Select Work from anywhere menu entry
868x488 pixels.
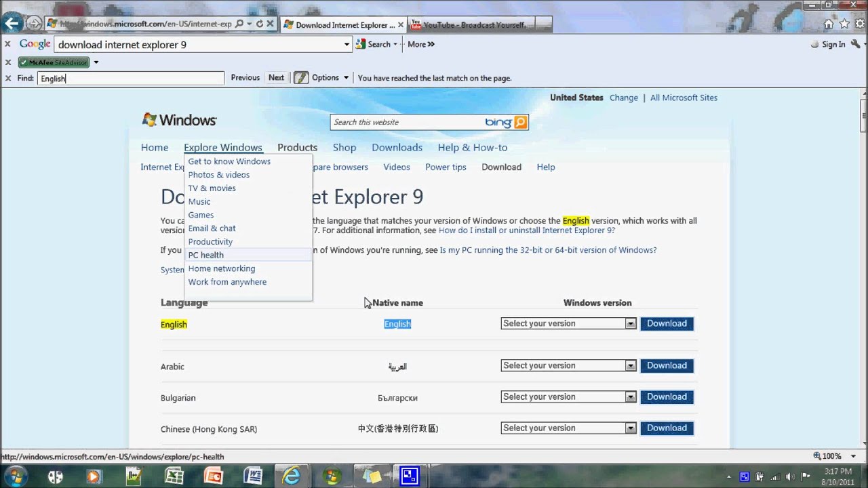click(x=227, y=282)
